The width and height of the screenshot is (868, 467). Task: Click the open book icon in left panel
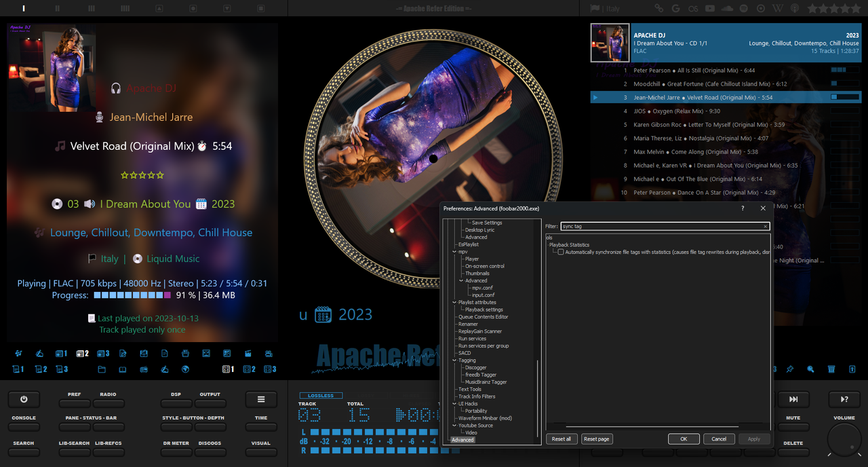123,369
